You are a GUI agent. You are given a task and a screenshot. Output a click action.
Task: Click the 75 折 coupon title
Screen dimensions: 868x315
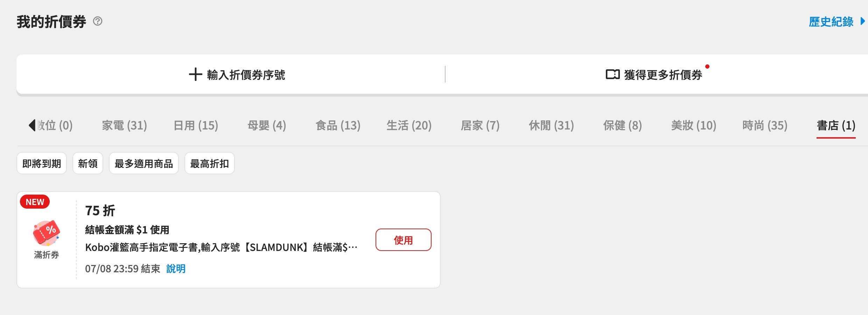coord(100,211)
